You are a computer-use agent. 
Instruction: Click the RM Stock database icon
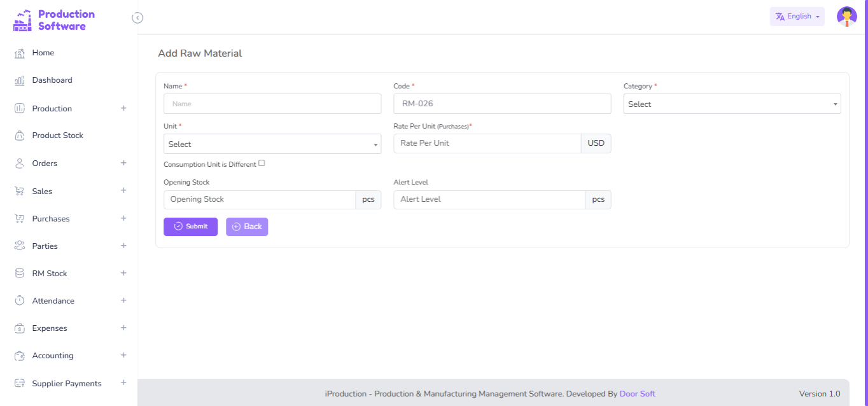point(20,274)
